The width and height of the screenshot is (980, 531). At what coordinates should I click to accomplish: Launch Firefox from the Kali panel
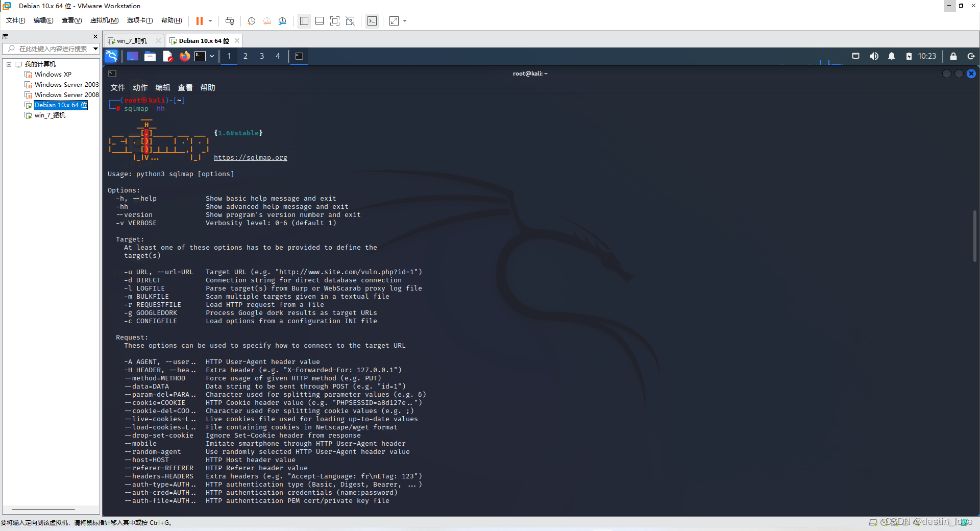[185, 56]
